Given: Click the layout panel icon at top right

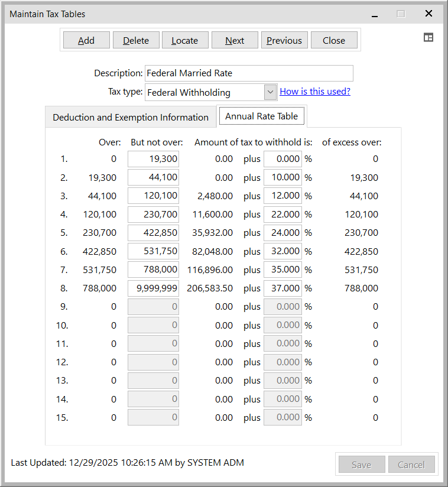Looking at the screenshot, I should tap(428, 37).
